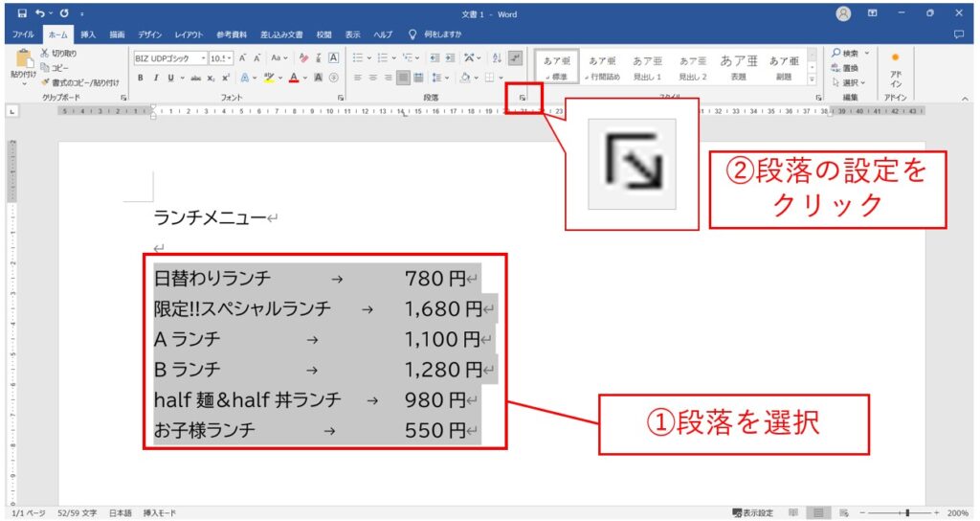This screenshot has height=521, width=980.
Task: Apply underline with the U icon
Action: point(170,78)
